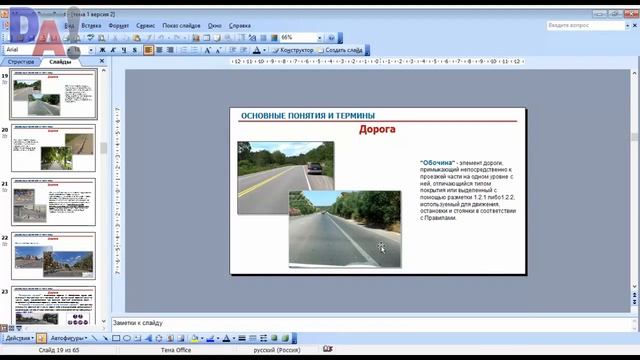Apply fill color bucket

[x=195, y=338]
